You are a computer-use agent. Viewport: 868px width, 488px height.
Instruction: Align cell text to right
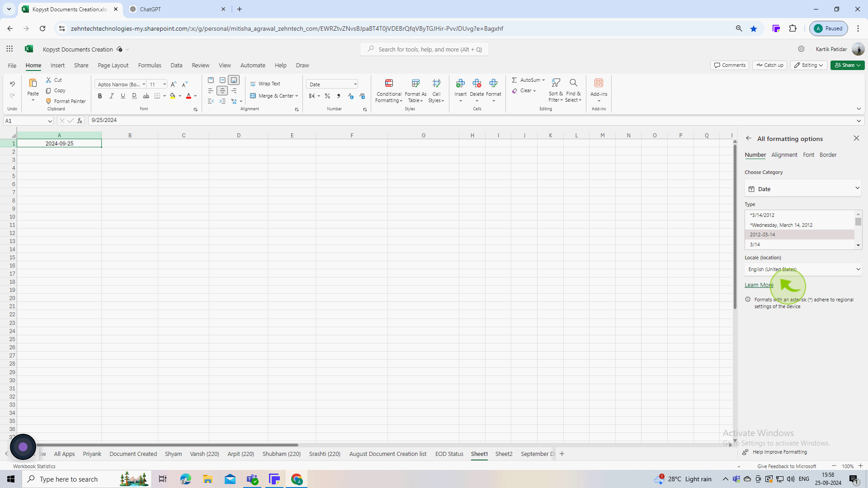coord(234,91)
